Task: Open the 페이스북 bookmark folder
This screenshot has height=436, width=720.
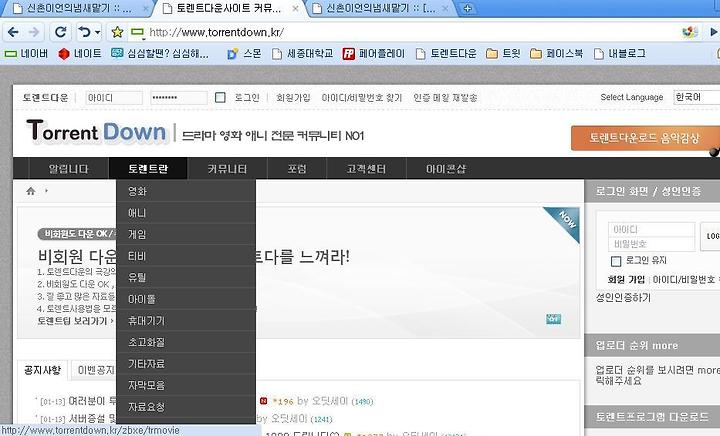Action: (556, 54)
